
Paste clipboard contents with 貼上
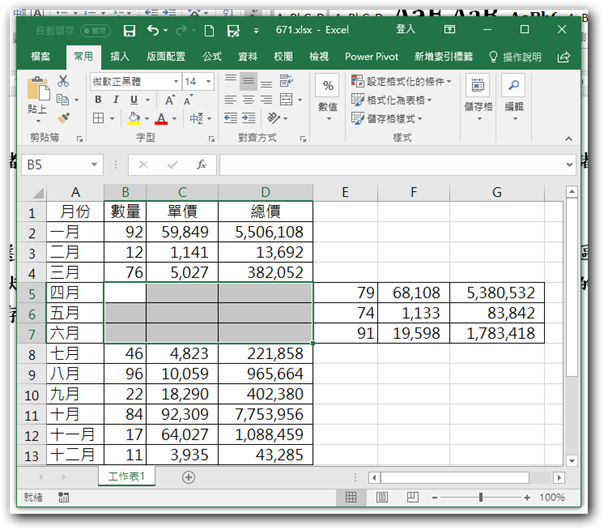(38, 99)
